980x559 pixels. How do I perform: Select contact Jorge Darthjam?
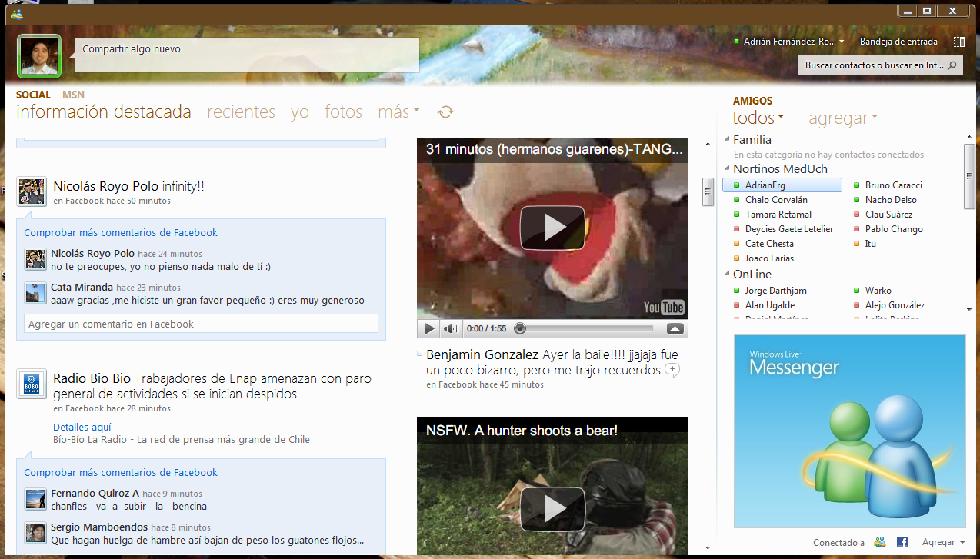coord(776,291)
